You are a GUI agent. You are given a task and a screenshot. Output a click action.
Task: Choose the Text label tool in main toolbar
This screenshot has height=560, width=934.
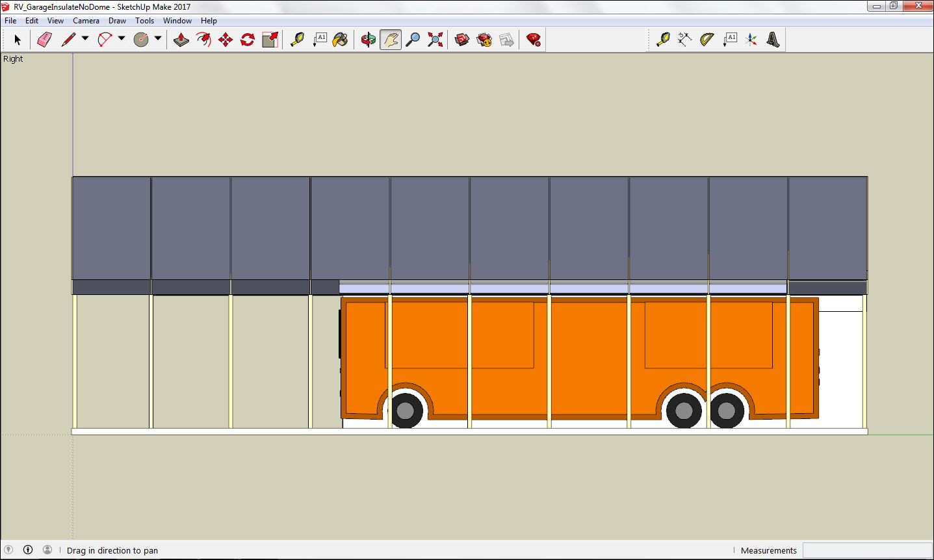click(x=319, y=40)
